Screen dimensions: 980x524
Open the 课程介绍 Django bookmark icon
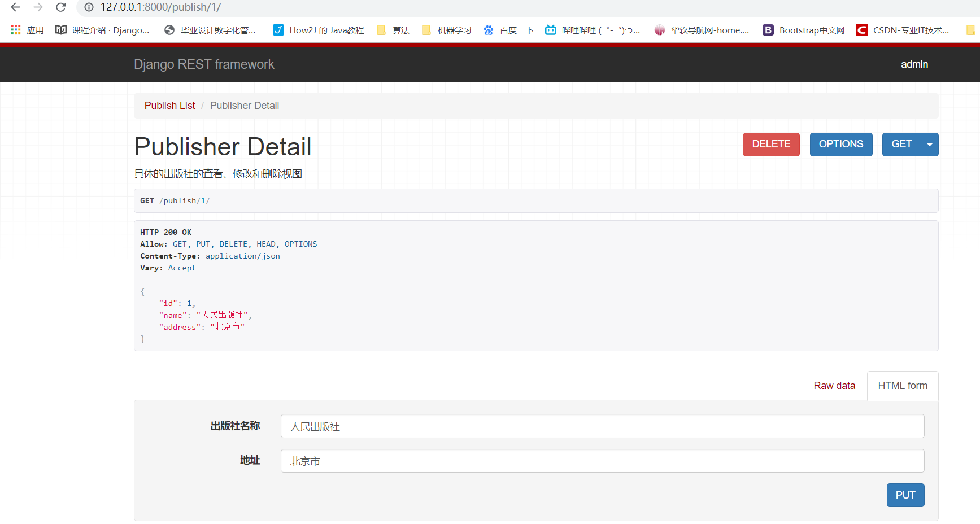point(61,30)
